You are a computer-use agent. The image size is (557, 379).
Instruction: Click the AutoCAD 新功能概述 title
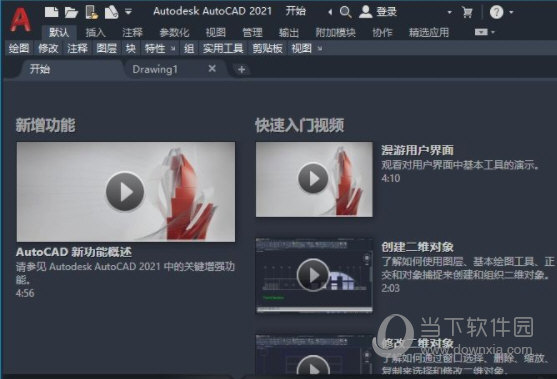(x=74, y=252)
